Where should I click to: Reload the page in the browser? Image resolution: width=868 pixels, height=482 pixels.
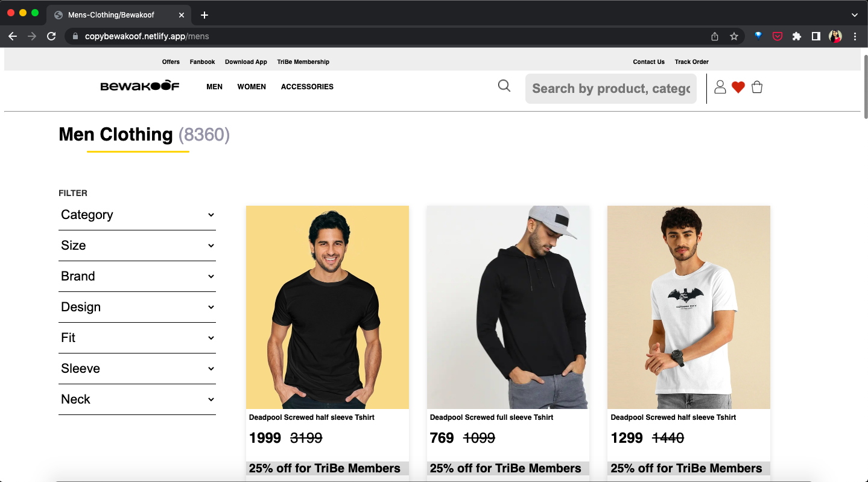click(x=51, y=36)
